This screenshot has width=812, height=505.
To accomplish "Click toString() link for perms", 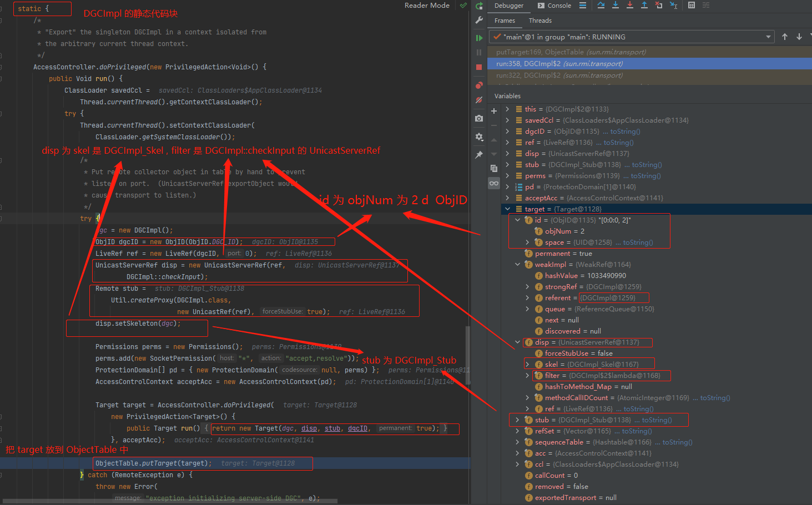I will click(x=645, y=176).
